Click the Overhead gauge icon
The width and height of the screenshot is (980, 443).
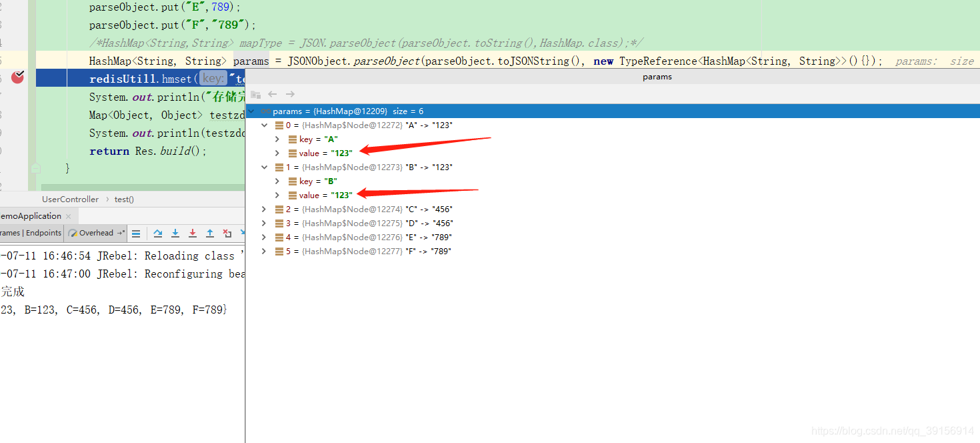(x=73, y=234)
